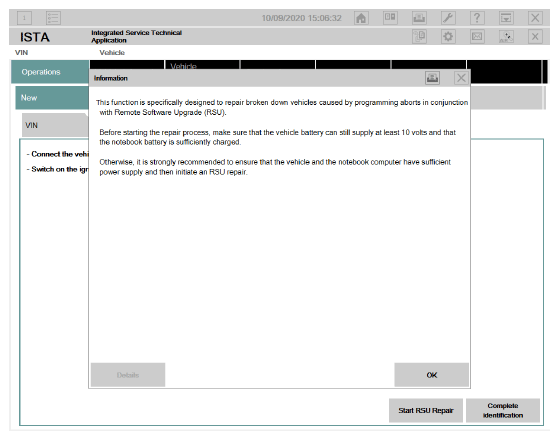
Task: Close the Information dialog with X
Action: [x=461, y=78]
